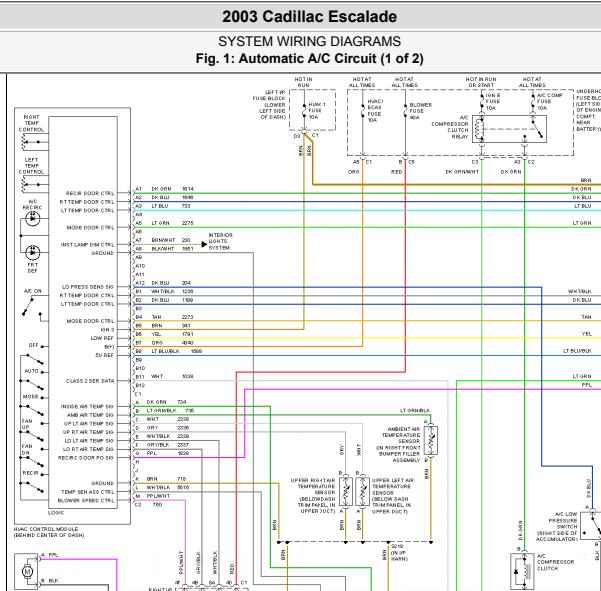Click the Blower 40A fuse symbol
This screenshot has width=601, height=591.
coord(405,111)
